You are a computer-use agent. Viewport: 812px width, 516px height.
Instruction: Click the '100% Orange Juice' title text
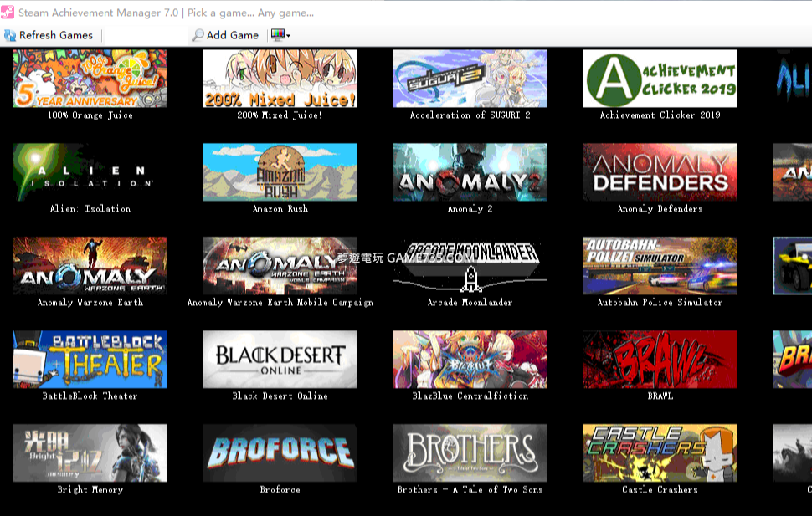(90, 115)
